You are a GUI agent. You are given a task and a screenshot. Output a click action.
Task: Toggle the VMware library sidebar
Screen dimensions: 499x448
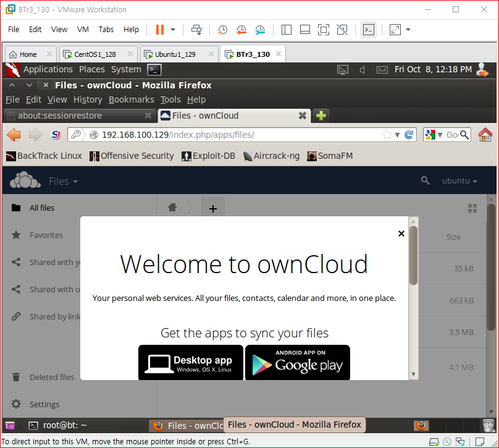pyautogui.click(x=287, y=30)
